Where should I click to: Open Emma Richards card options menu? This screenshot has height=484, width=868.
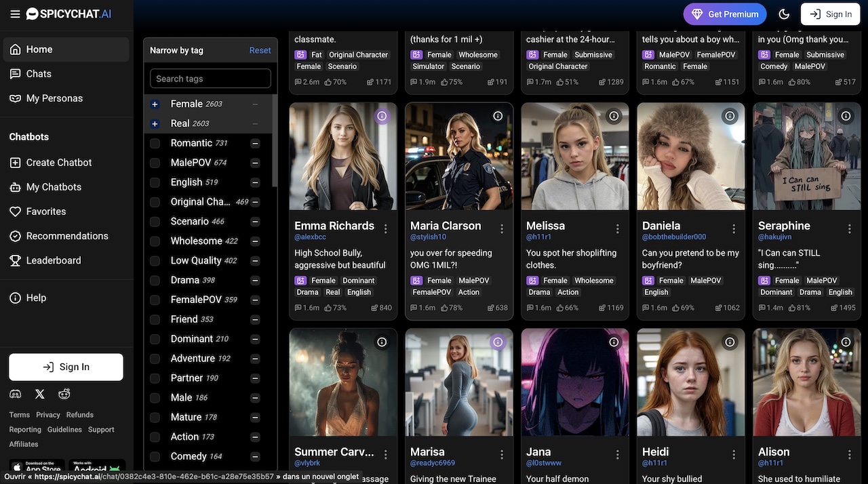(x=386, y=229)
